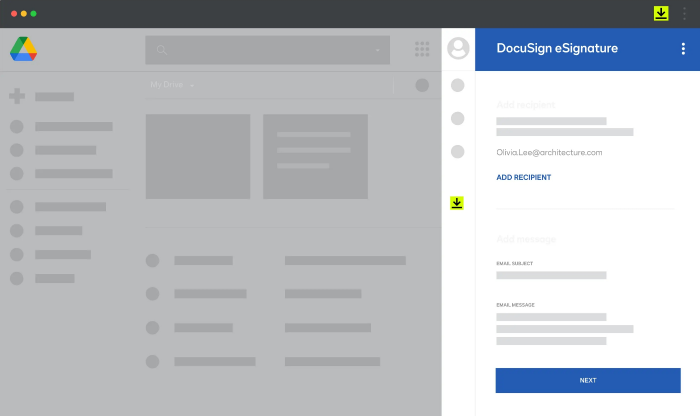
Task: Click the plus New icon in sidebar
Action: pyautogui.click(x=17, y=97)
